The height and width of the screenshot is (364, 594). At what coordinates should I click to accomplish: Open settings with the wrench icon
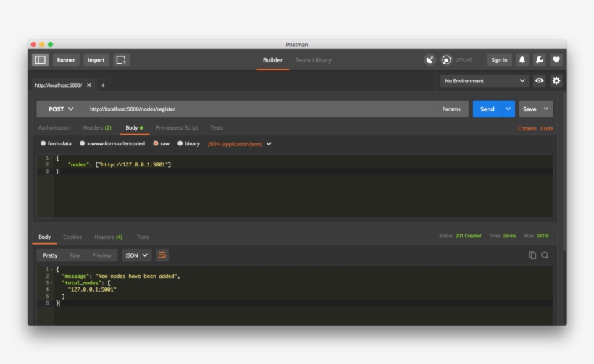coord(539,60)
